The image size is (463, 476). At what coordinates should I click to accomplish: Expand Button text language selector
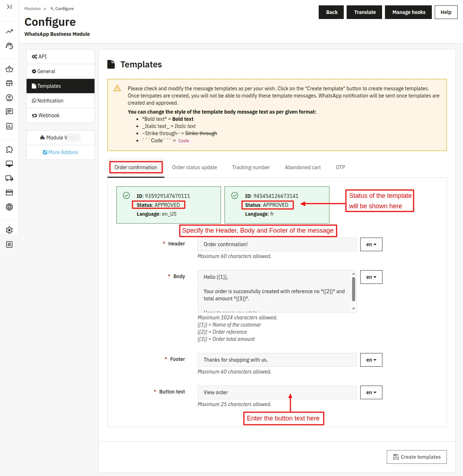pyautogui.click(x=371, y=392)
